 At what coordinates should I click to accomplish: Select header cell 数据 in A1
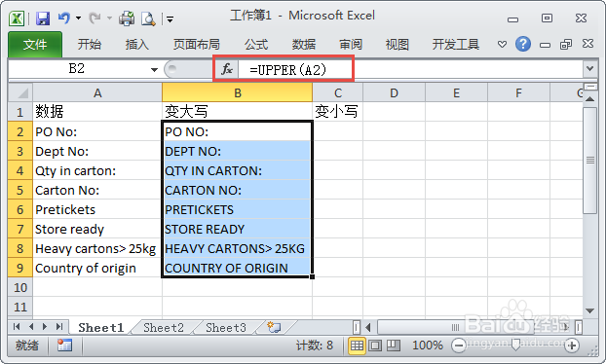[x=97, y=112]
